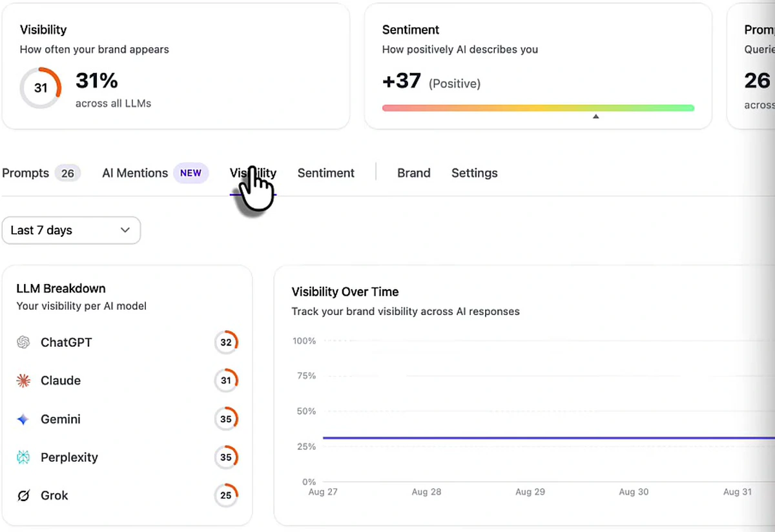Go to the Sentiment tab
The image size is (775, 532).
click(x=326, y=173)
